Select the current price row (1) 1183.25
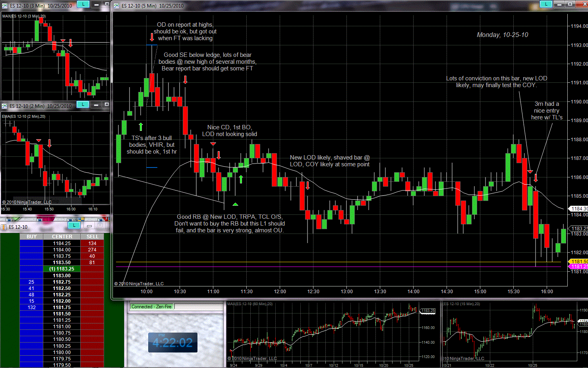Image resolution: width=588 pixels, height=368 pixels. [62, 269]
